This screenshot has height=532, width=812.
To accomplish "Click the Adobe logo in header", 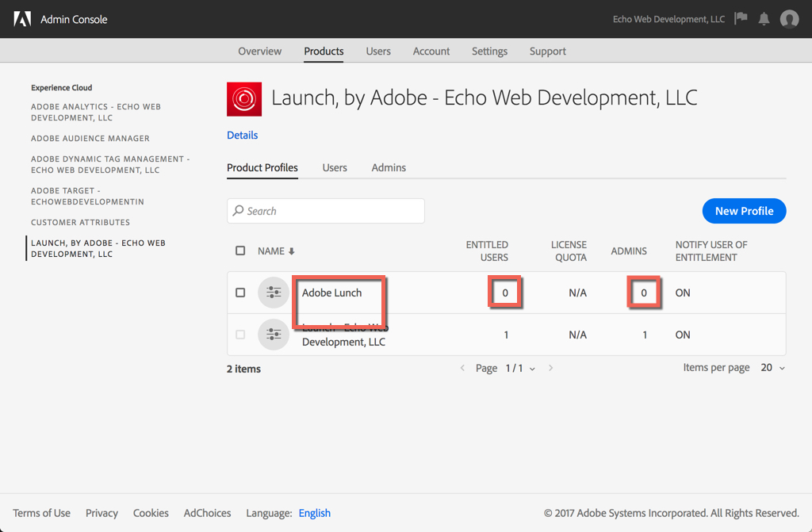I will pyautogui.click(x=22, y=19).
